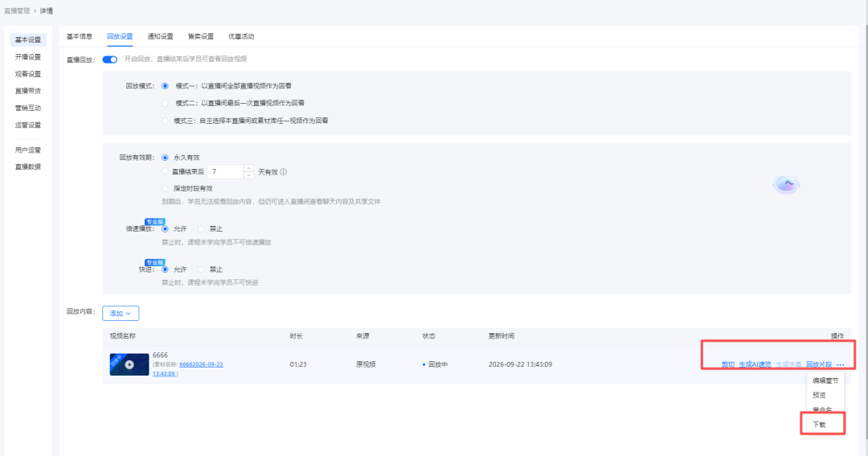Select 模式三 custom video replay mode

pos(165,121)
